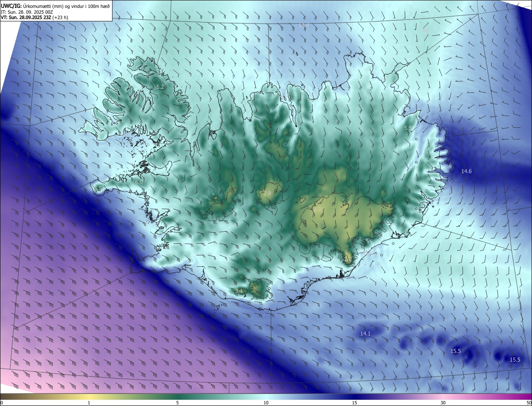Click the 1 tick on the color scale

(89, 403)
